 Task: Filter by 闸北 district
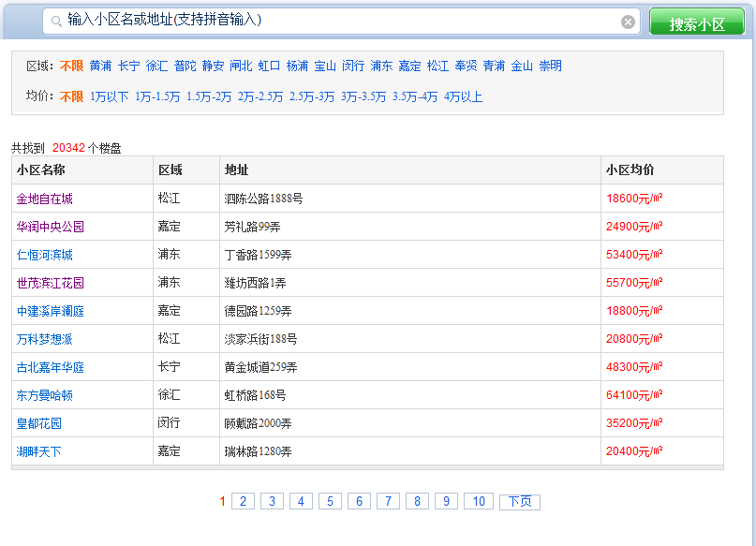click(x=241, y=66)
